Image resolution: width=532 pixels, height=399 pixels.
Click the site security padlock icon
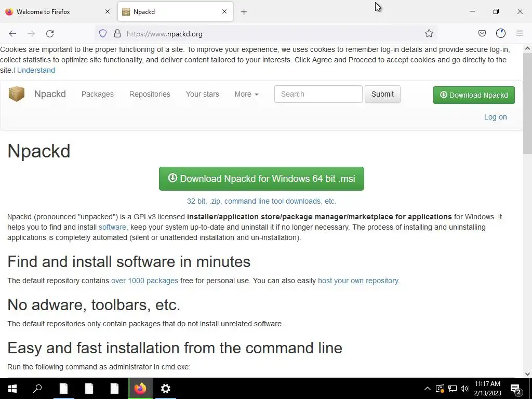pyautogui.click(x=117, y=33)
